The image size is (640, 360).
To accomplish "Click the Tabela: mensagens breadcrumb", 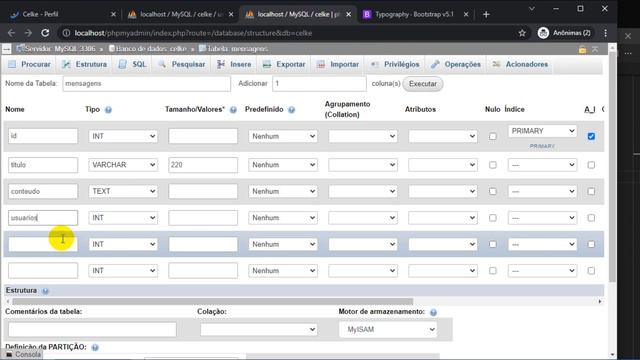I will click(x=233, y=49).
